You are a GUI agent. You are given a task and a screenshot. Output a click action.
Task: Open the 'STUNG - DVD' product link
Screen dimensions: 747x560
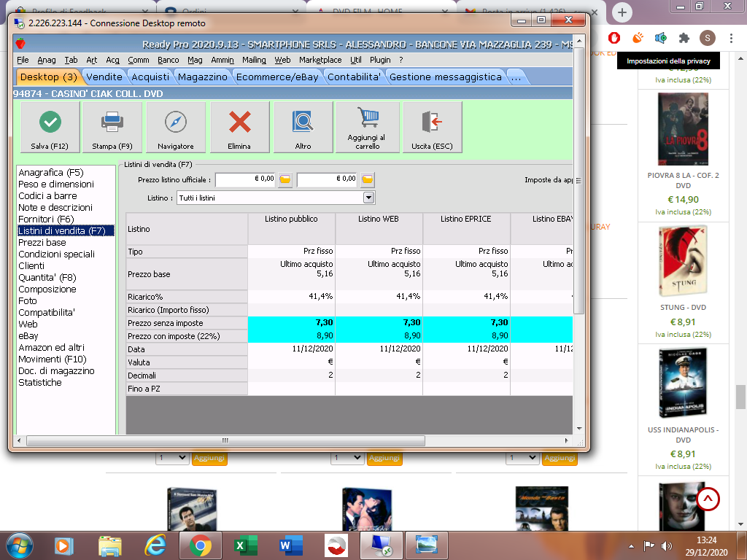[683, 308]
